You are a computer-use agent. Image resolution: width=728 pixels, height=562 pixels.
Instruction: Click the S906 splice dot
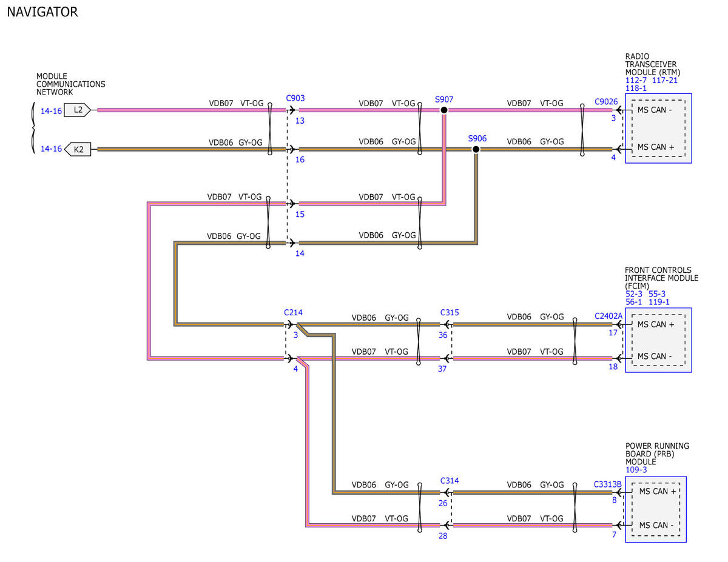[476, 149]
